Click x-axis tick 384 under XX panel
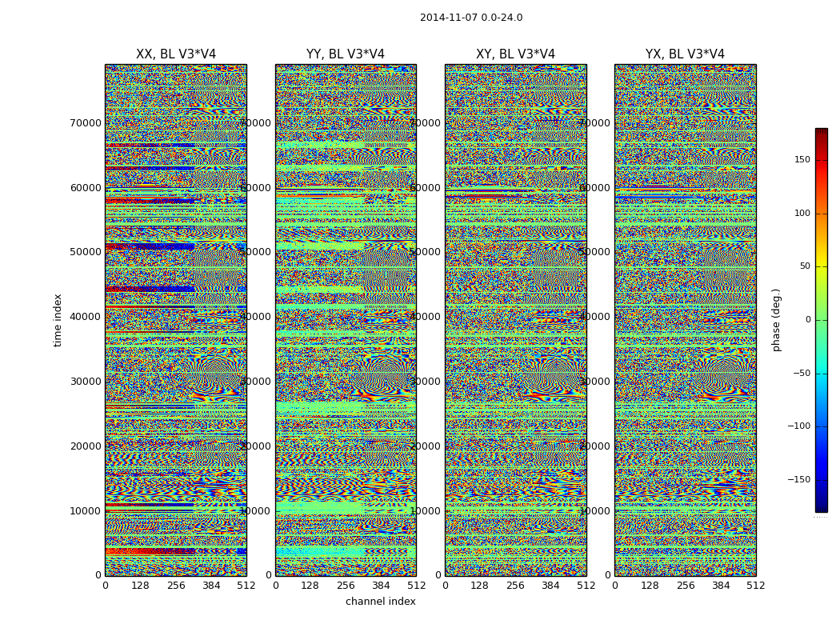This screenshot has width=840, height=640. point(211,586)
